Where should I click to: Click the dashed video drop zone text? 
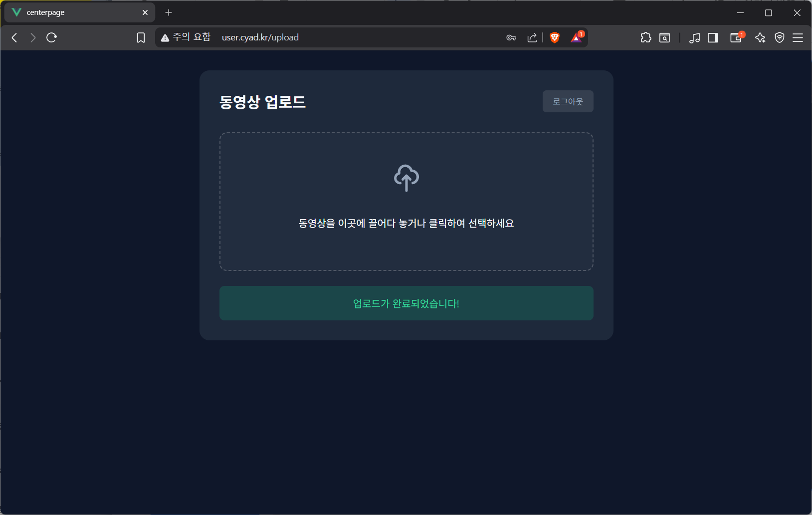[x=406, y=223]
